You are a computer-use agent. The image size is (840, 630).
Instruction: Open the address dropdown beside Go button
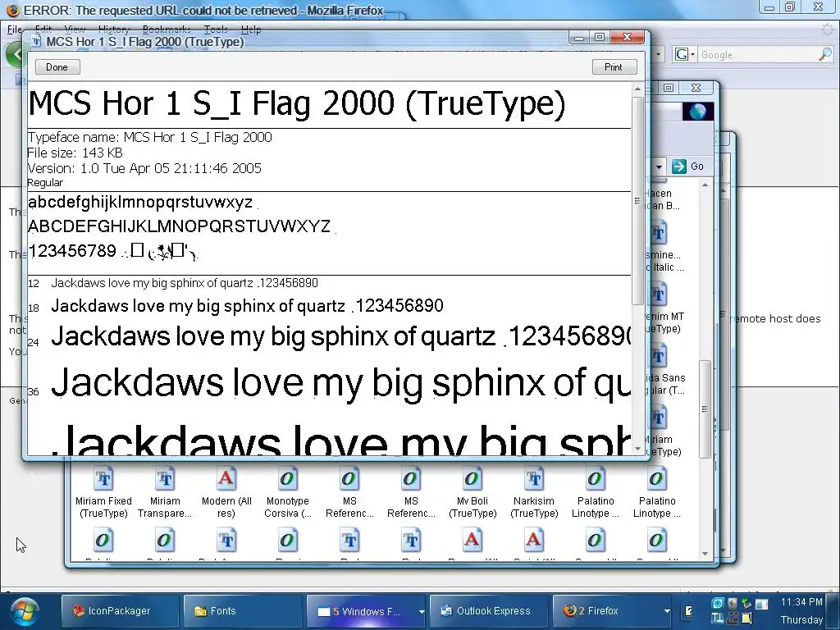pos(660,167)
